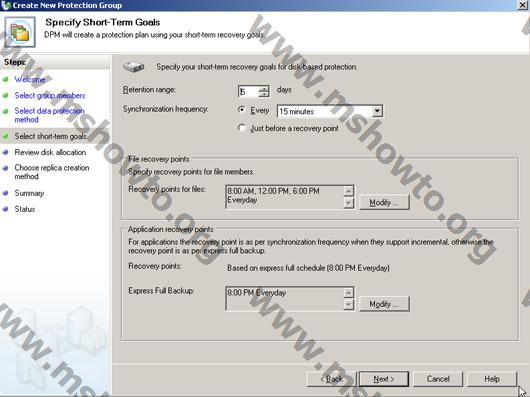The image size is (530, 397).
Task: Select Just before a recovery point option
Action: tap(241, 128)
